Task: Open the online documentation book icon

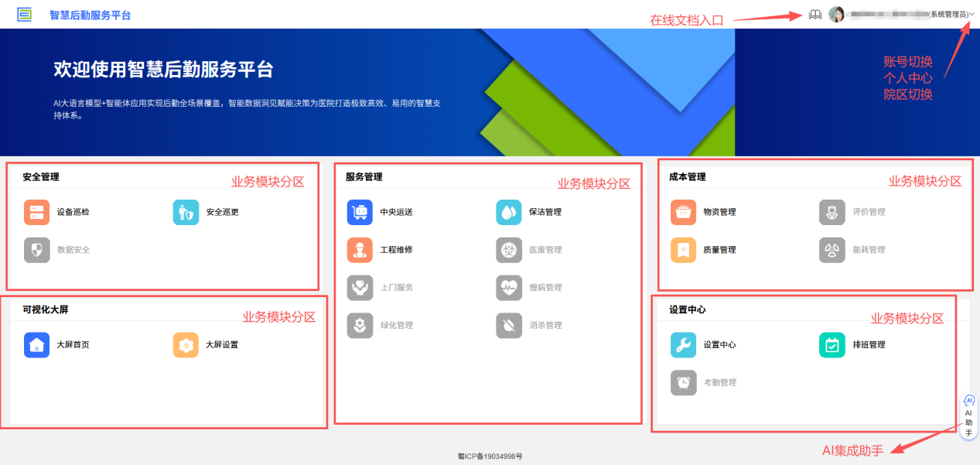Action: [814, 14]
